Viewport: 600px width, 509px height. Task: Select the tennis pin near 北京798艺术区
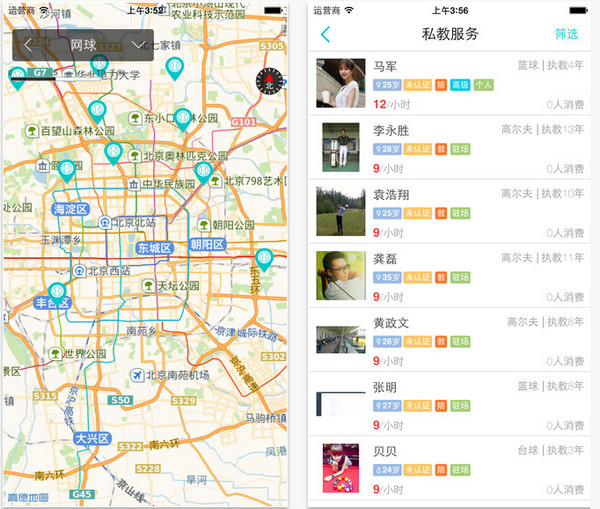203,173
